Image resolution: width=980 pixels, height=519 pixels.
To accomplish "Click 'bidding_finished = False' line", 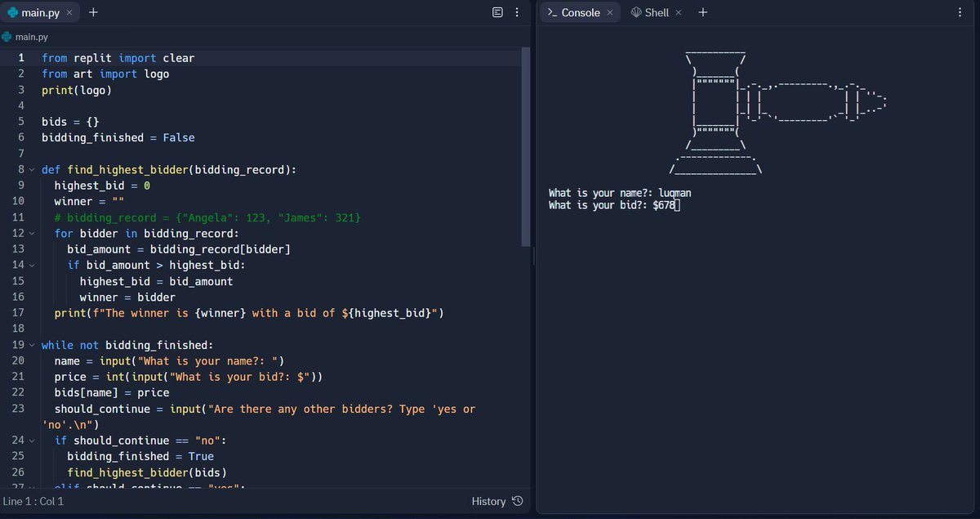I will [x=118, y=137].
